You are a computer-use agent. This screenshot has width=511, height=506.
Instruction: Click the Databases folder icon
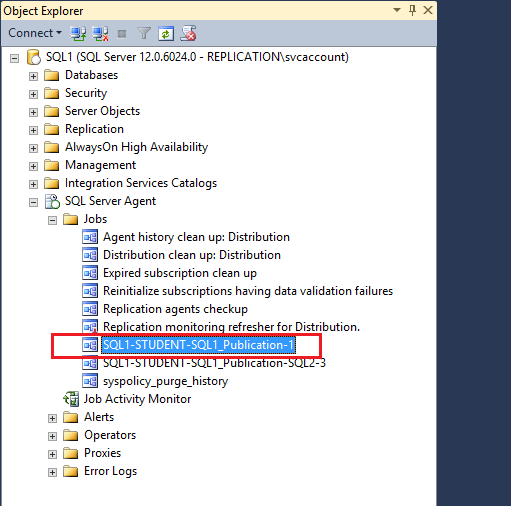(51, 75)
